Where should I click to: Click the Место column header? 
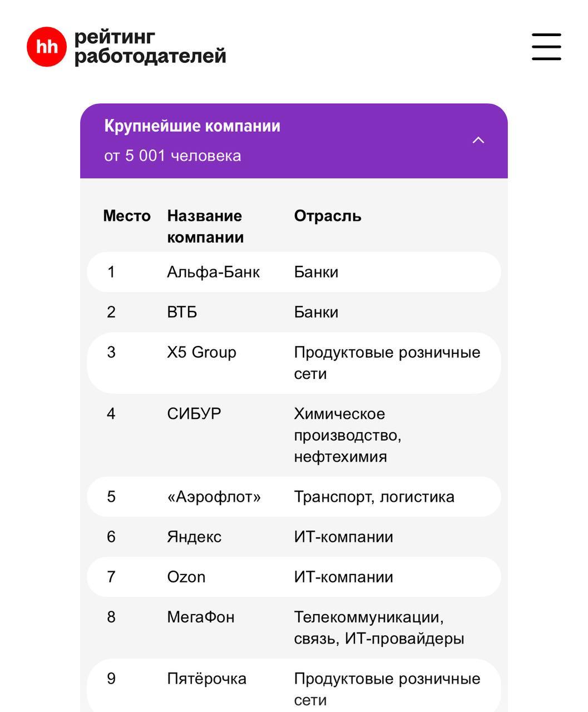coord(127,216)
